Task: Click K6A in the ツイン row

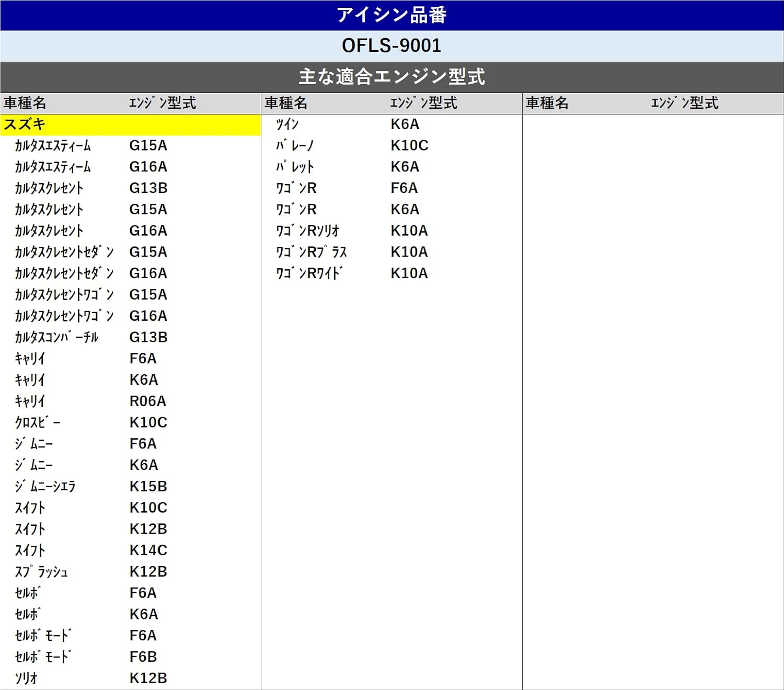Action: point(405,124)
